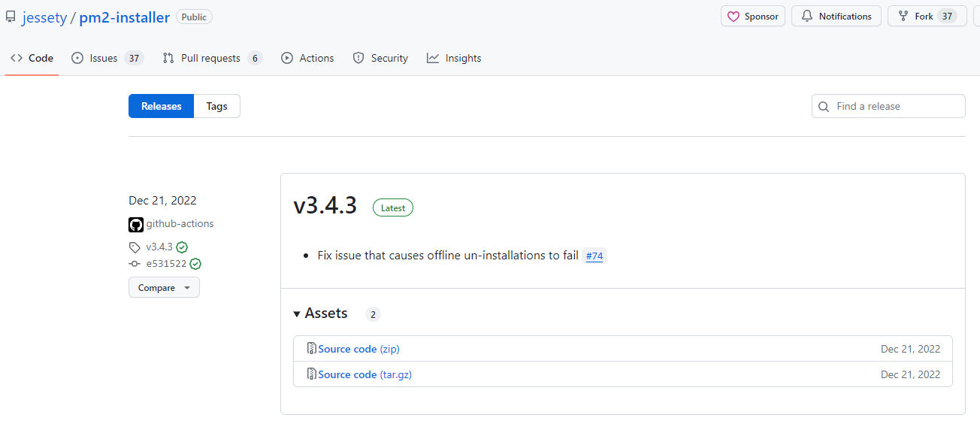The image size is (980, 427).
Task: Select the Releases toggle button
Action: coord(162,106)
